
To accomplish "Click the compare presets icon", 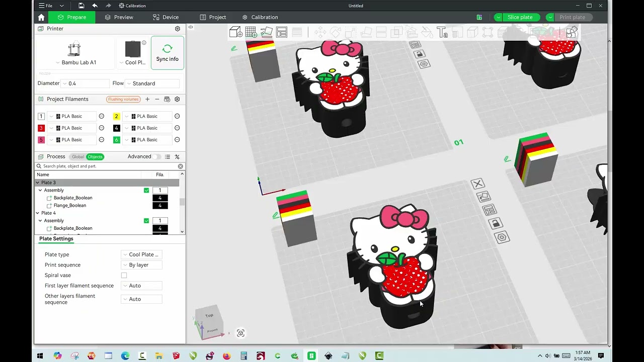I will [x=177, y=157].
